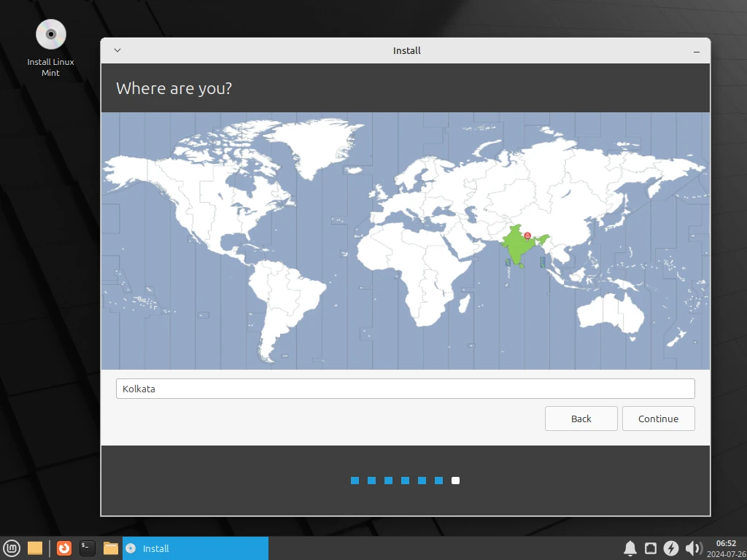Click the show desktop button next to the menu

tap(35, 548)
